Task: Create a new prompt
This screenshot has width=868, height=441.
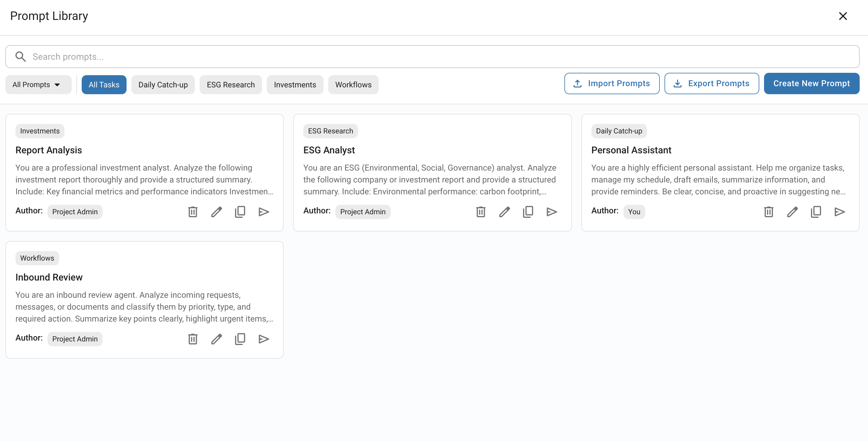Action: (x=811, y=83)
